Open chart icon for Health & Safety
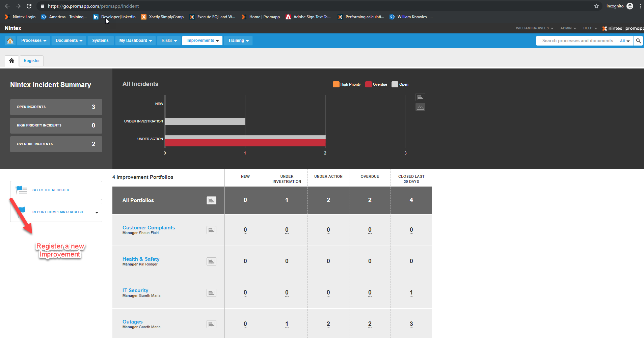 [x=211, y=261]
